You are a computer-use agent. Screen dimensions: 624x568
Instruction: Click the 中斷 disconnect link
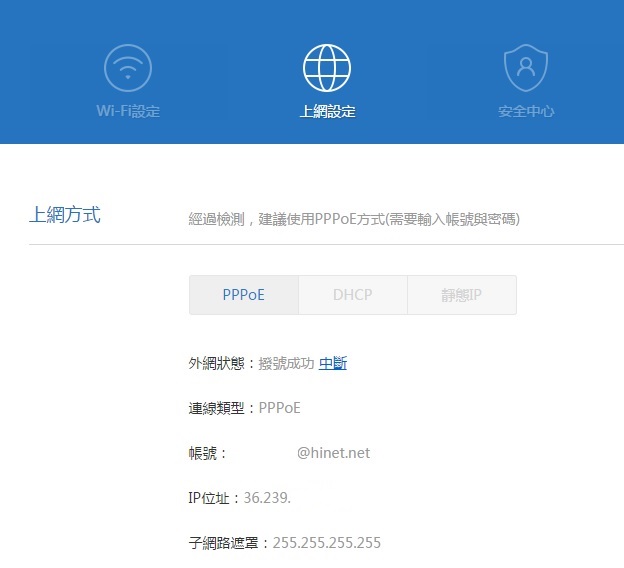(333, 363)
